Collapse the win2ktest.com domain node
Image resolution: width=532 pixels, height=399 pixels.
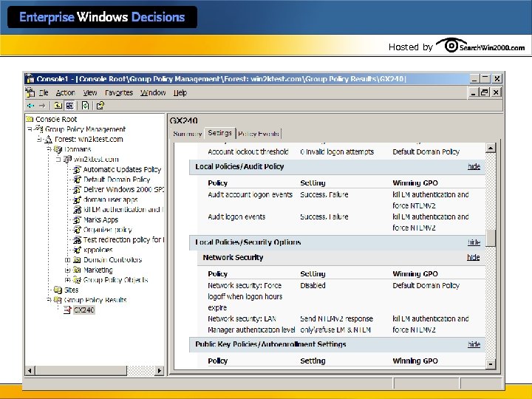point(58,159)
